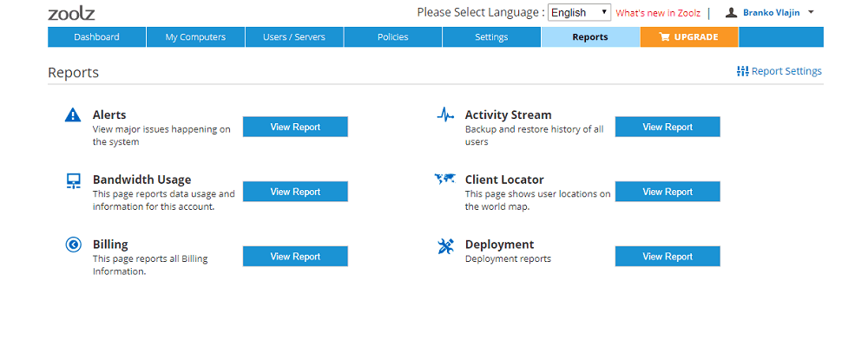
Task: Click the Report Settings sliders icon
Action: (743, 71)
